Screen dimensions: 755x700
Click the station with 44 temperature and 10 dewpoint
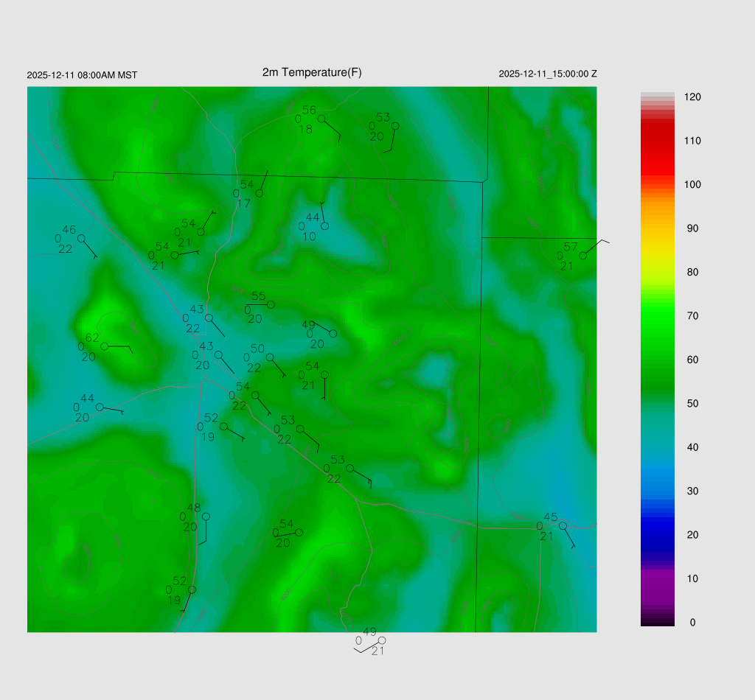(x=324, y=226)
